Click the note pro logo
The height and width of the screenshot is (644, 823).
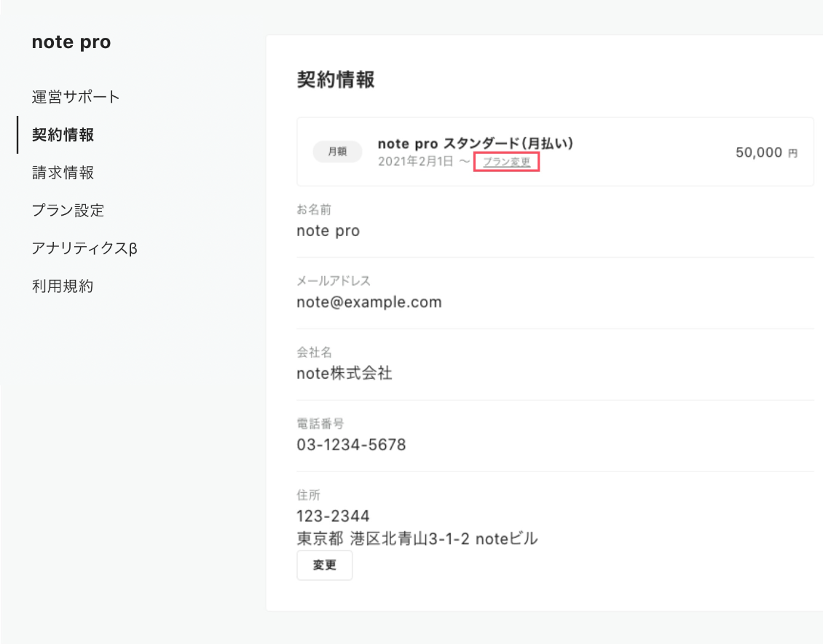click(x=71, y=42)
